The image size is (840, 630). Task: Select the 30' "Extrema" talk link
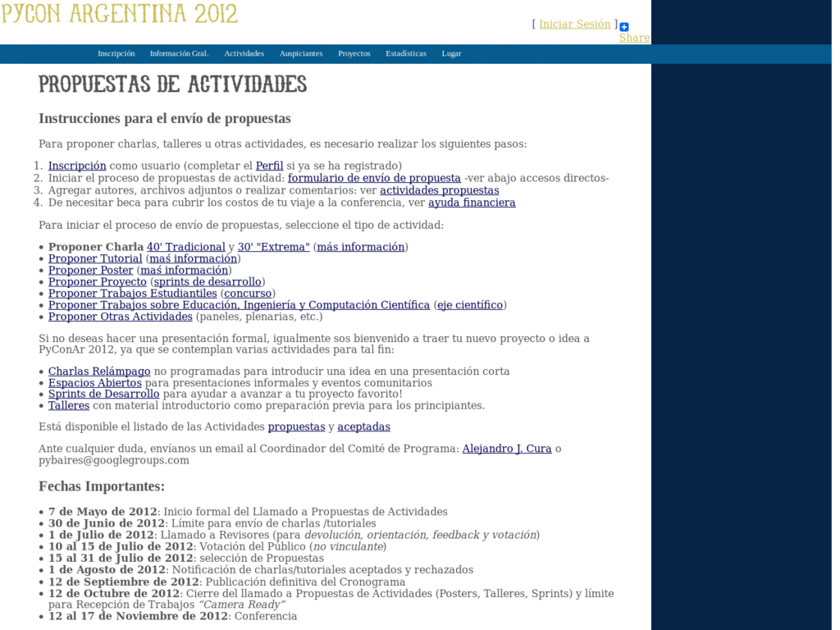click(x=274, y=247)
